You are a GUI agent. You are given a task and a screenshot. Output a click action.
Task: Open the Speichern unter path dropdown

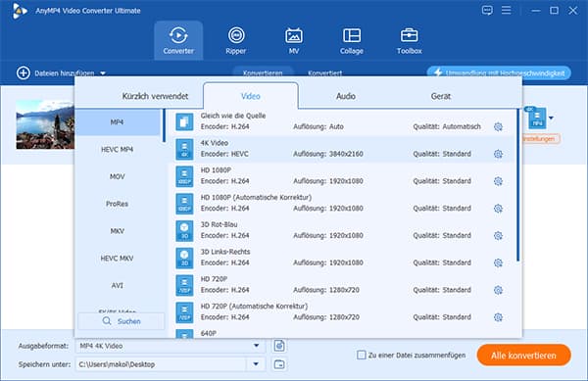[256, 364]
